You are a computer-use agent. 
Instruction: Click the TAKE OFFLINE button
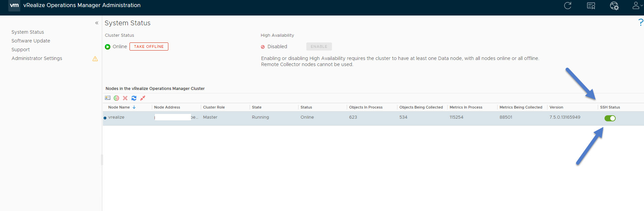tap(149, 47)
